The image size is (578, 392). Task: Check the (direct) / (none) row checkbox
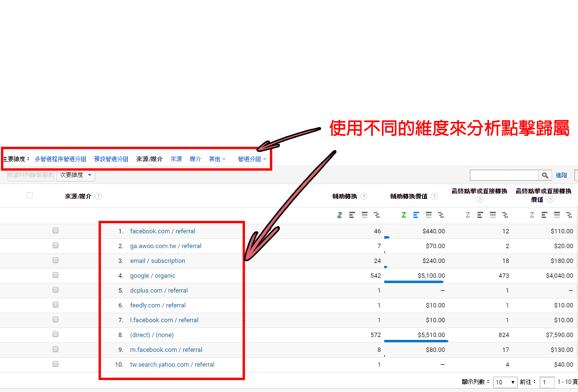click(x=56, y=334)
